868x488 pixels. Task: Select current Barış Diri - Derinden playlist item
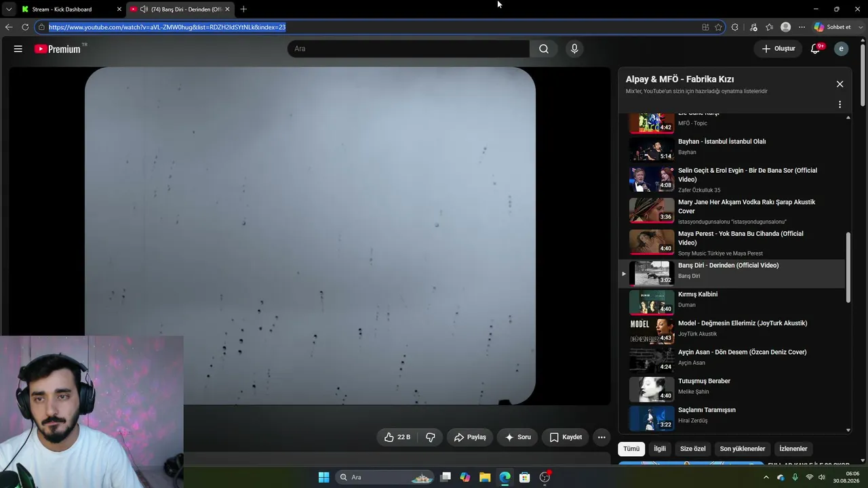pyautogui.click(x=732, y=274)
